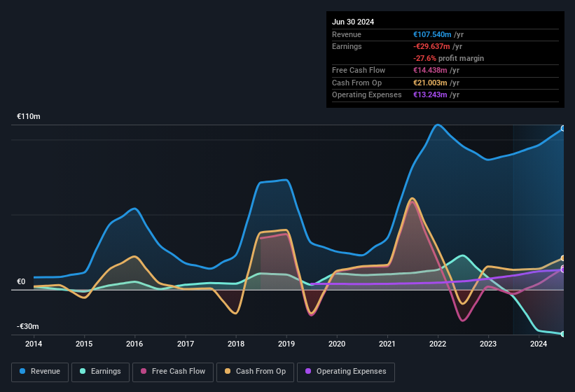This screenshot has width=575, height=392.
Task: Click the Earnings value -€29.637m in tooltip
Action: (x=431, y=46)
